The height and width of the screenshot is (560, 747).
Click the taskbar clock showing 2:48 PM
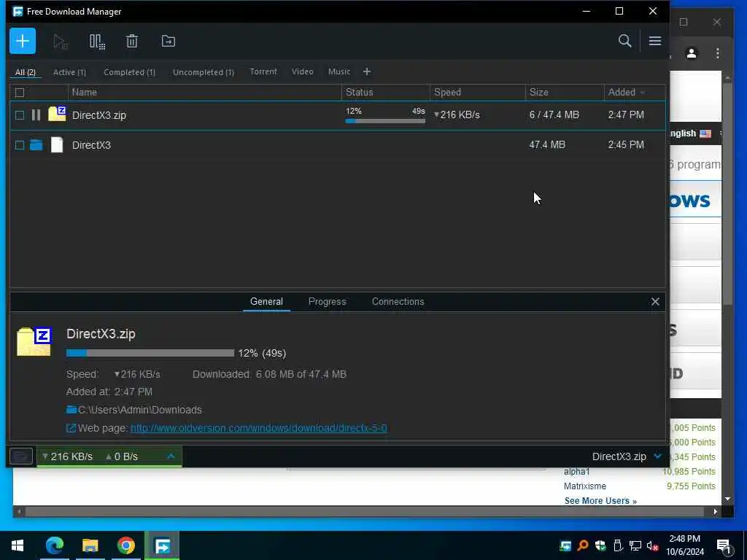(x=684, y=545)
